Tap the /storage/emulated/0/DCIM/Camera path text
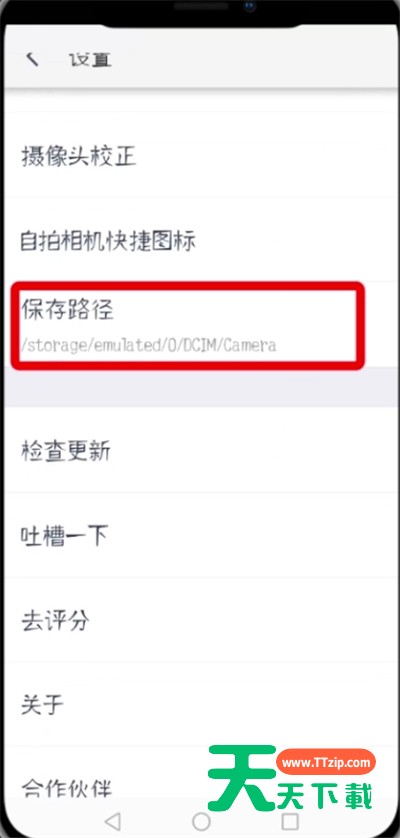 148,345
